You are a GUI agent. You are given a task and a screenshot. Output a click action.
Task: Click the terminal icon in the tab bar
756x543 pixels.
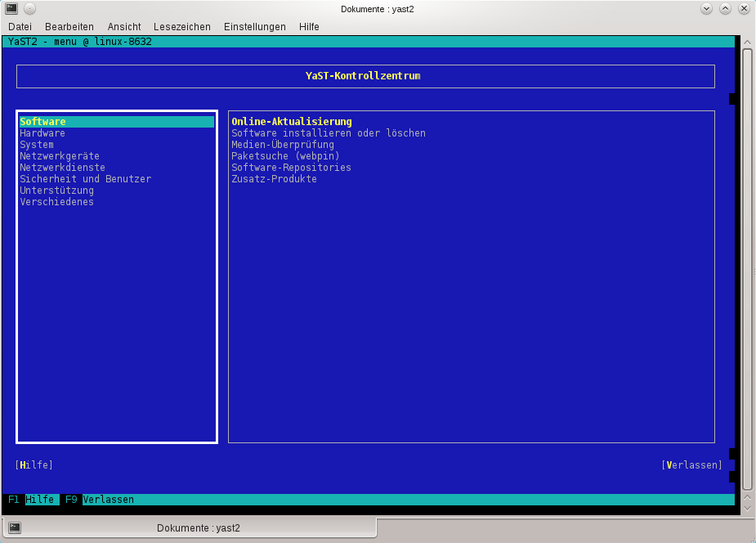click(x=15, y=527)
